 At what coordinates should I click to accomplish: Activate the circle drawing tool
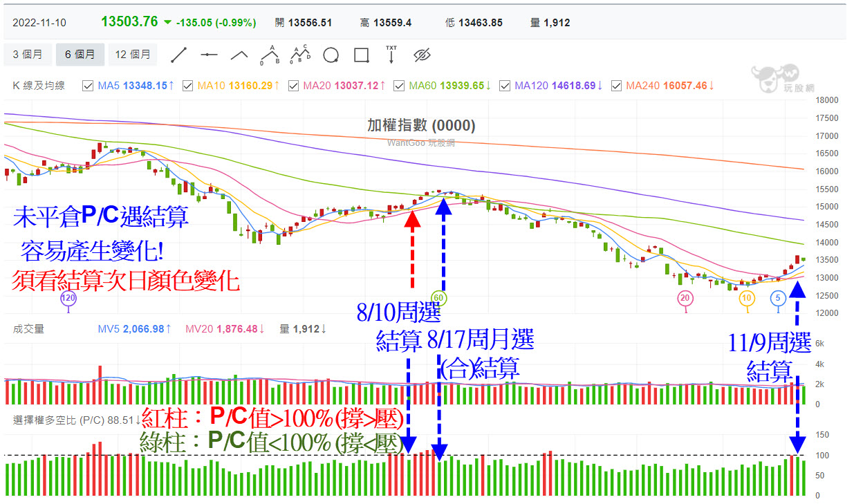coord(330,55)
